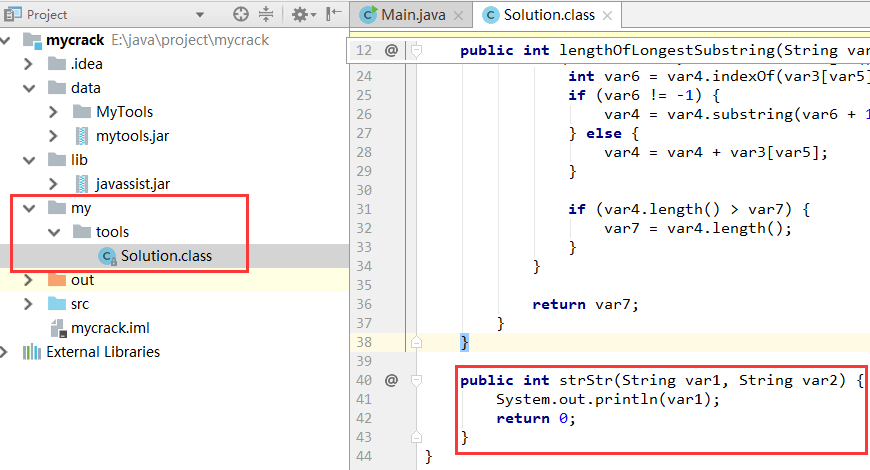The height and width of the screenshot is (470, 870).
Task: Expand the .idea folder
Action: click(x=29, y=64)
